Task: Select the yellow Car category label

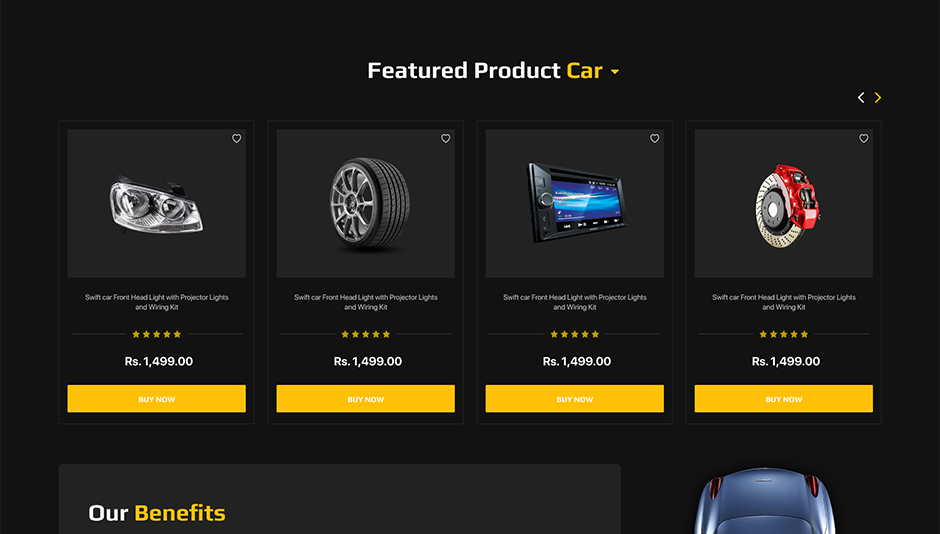Action: coord(585,71)
